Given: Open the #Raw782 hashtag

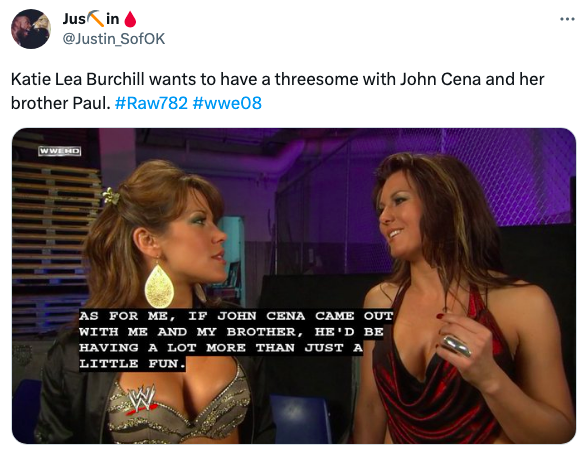Looking at the screenshot, I should click(x=151, y=103).
